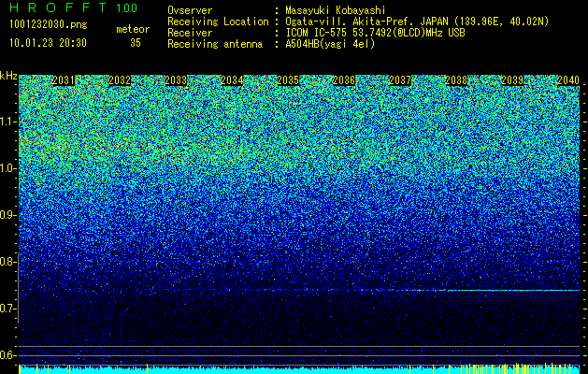Click the 0.9 kHz axis tick label

[x=7, y=215]
